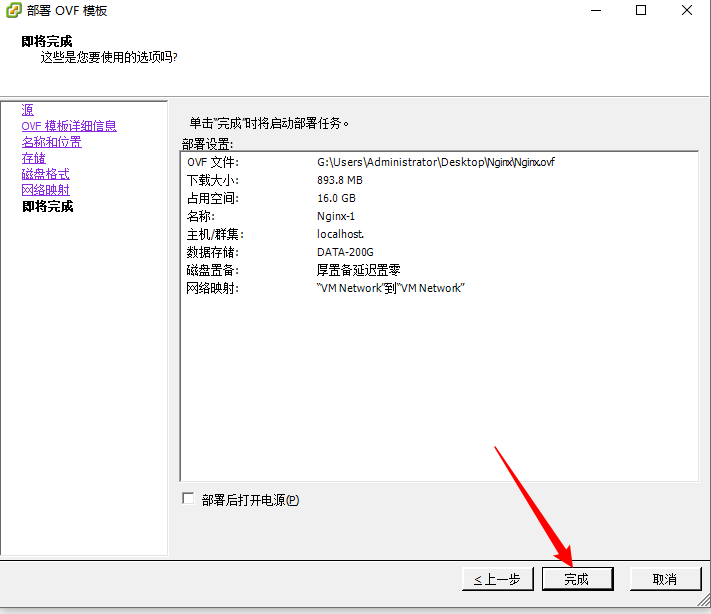Click the 名称 label in settings list
Image resolution: width=711 pixels, height=614 pixels.
tap(200, 216)
